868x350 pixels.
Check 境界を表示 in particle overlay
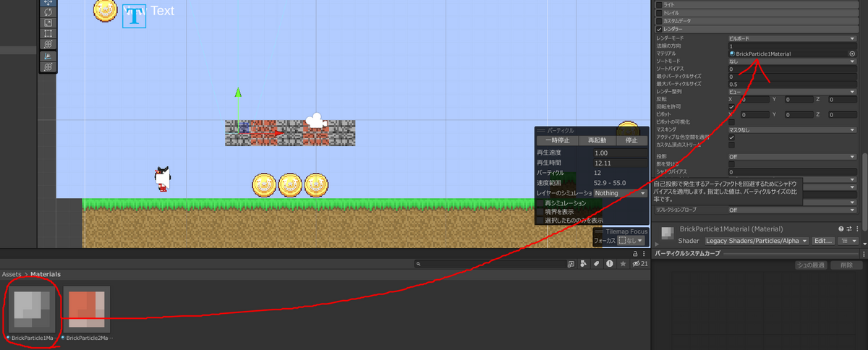tap(540, 212)
